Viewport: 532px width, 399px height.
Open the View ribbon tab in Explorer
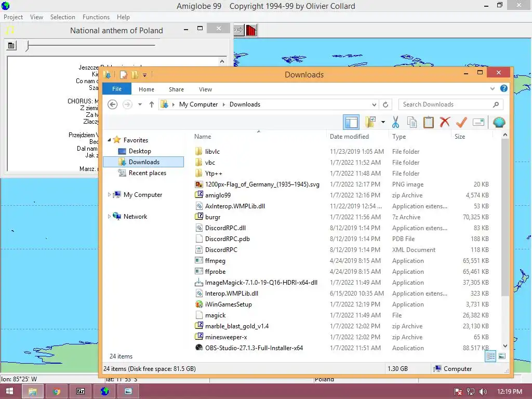(x=205, y=89)
